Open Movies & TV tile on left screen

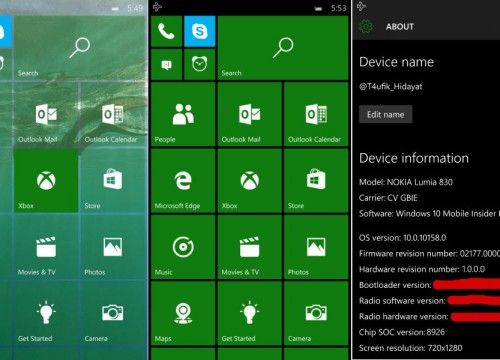[x=46, y=247]
